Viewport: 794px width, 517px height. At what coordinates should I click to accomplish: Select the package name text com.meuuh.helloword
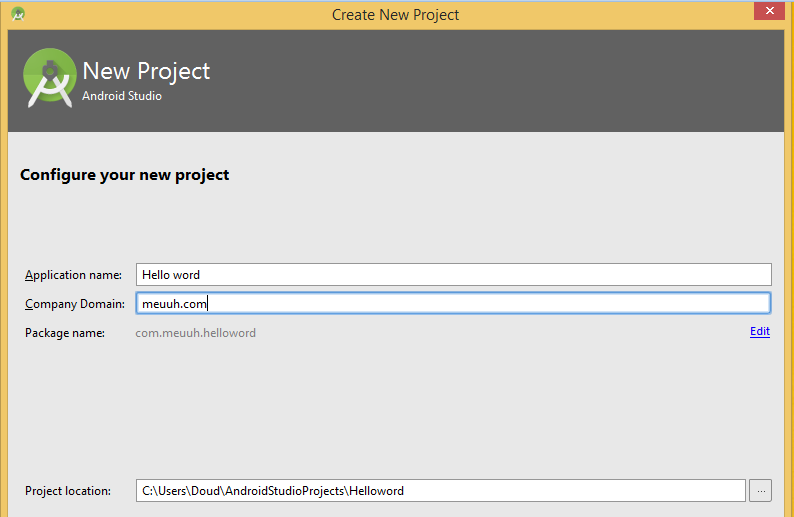[195, 333]
